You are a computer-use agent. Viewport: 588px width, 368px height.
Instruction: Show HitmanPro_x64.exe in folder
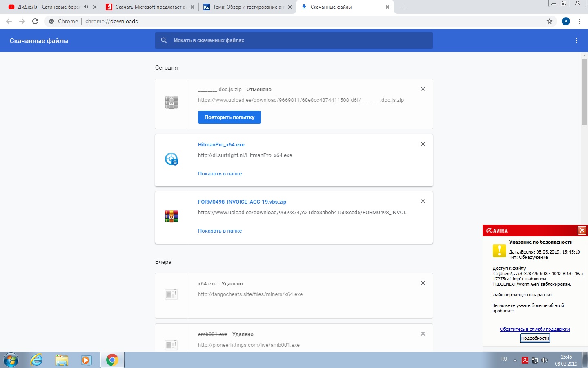(x=220, y=174)
